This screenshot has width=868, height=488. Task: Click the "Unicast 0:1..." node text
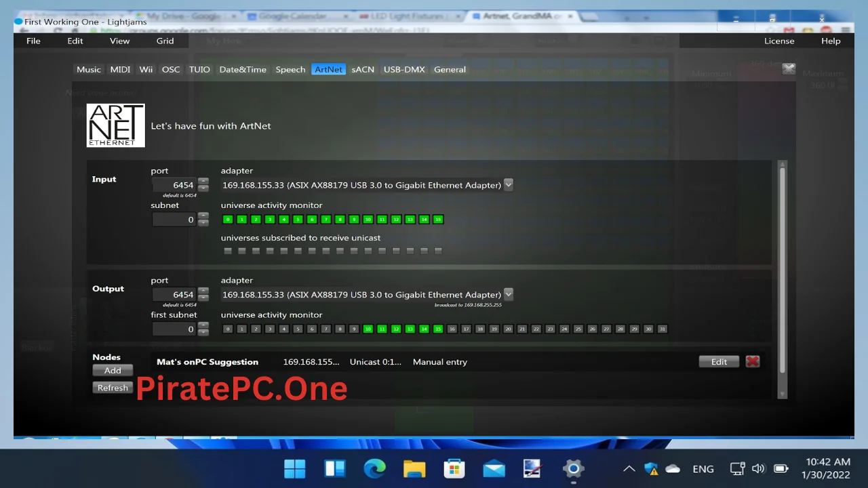click(x=376, y=362)
